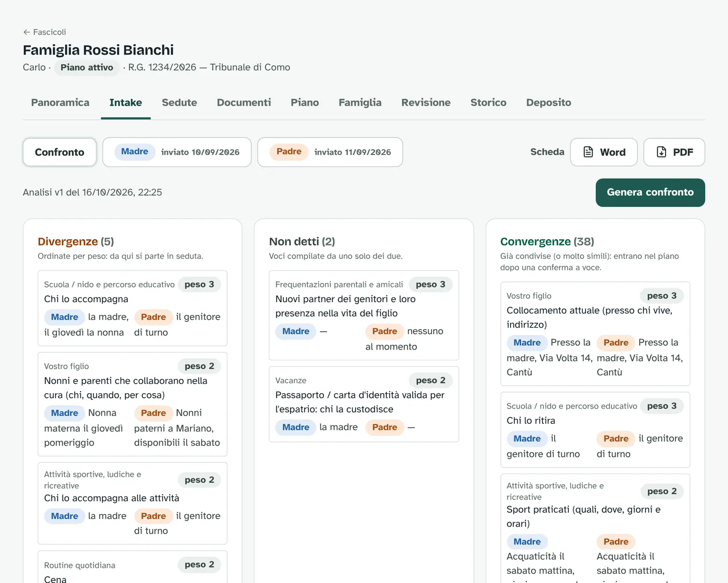The image size is (728, 583).
Task: Click the PDF download icon
Action: [x=661, y=152]
